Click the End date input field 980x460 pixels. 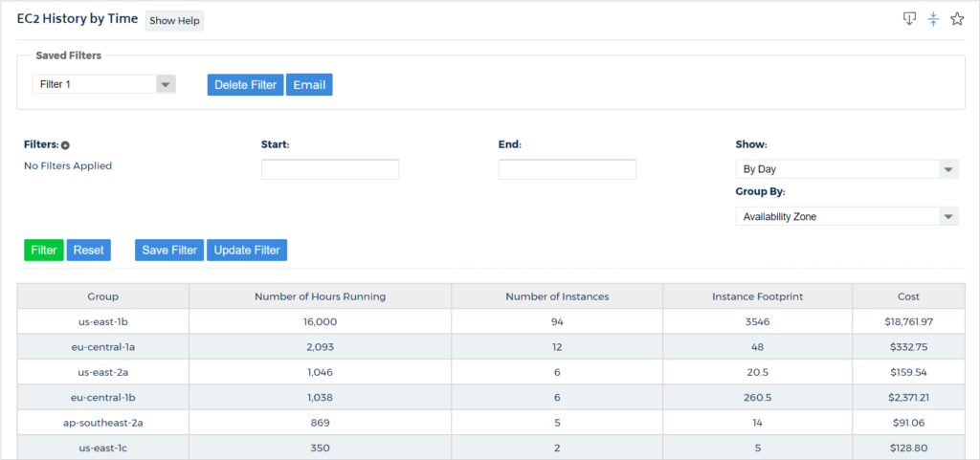(x=568, y=169)
